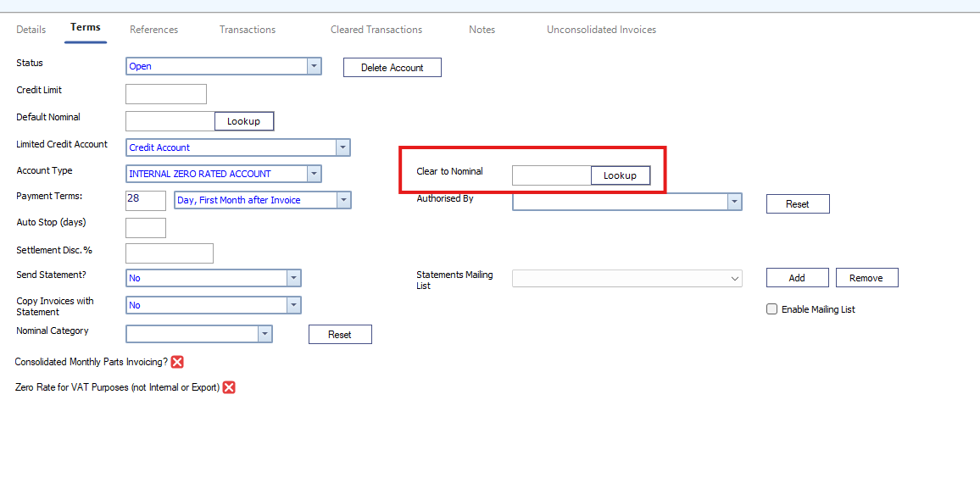The image size is (980, 489).
Task: Open the Unconsolidated Invoices tab
Action: coord(601,30)
